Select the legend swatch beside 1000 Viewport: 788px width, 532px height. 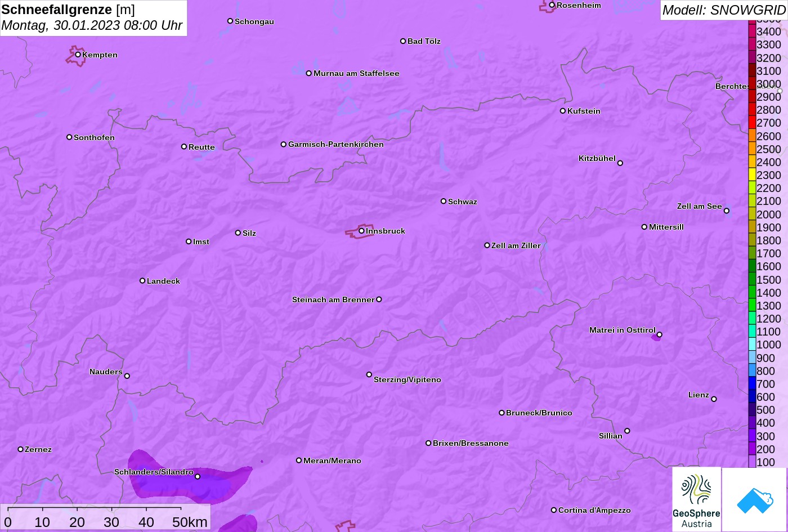(752, 345)
